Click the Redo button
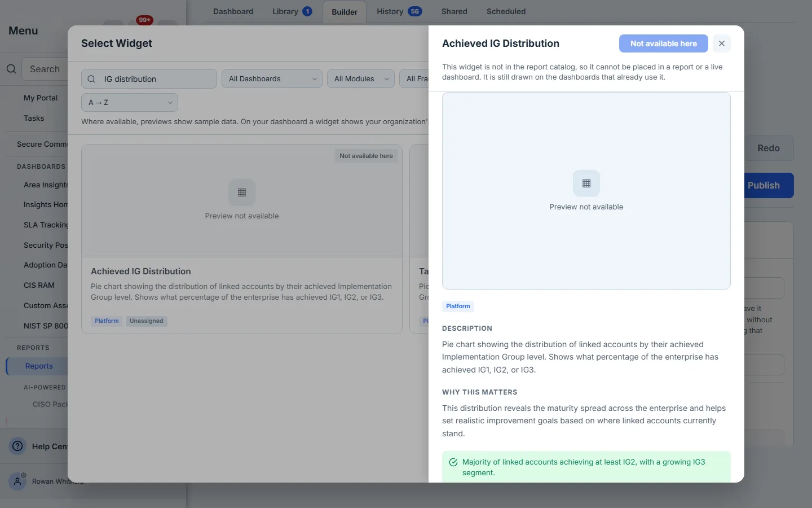The image size is (812, 508). (769, 148)
